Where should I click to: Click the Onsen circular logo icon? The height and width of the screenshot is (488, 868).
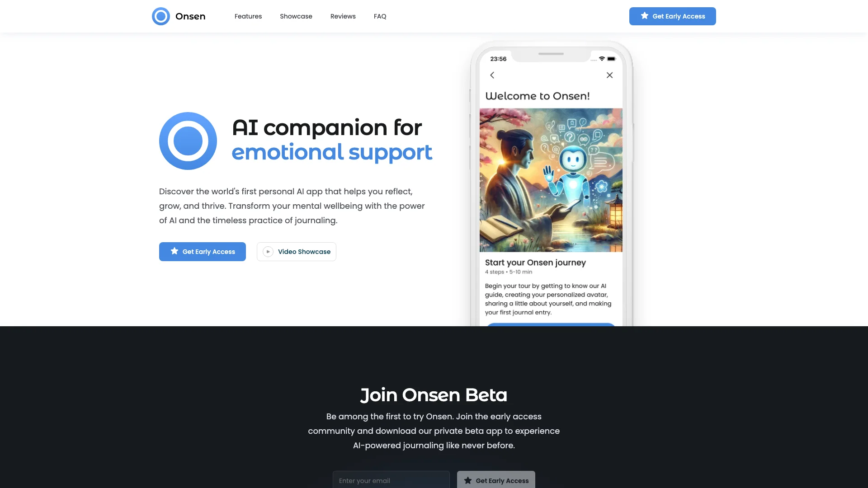161,16
